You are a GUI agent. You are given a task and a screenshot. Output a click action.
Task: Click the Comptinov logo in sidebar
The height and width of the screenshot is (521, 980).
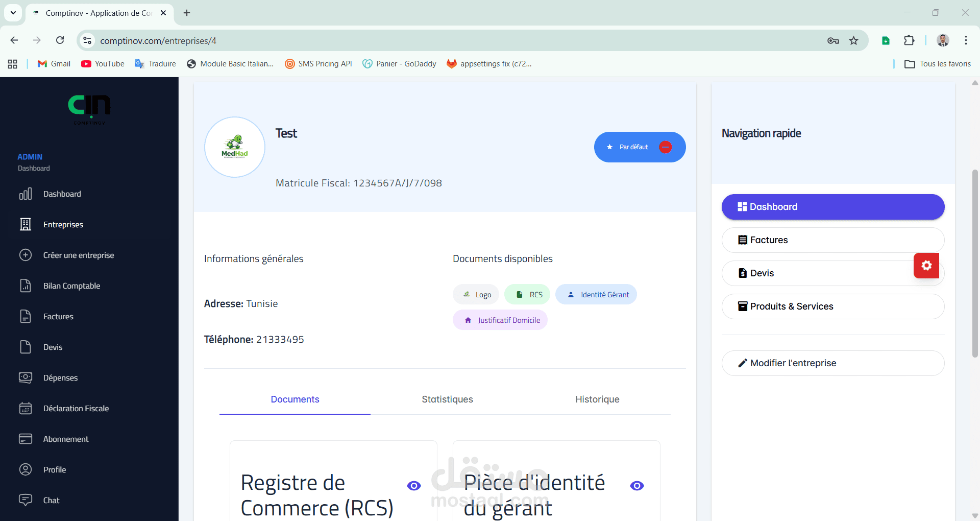click(89, 109)
